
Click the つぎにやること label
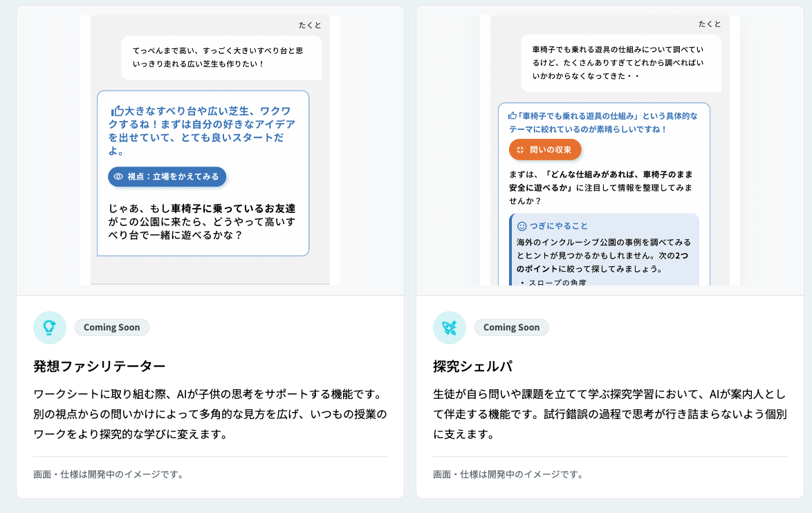tap(559, 226)
